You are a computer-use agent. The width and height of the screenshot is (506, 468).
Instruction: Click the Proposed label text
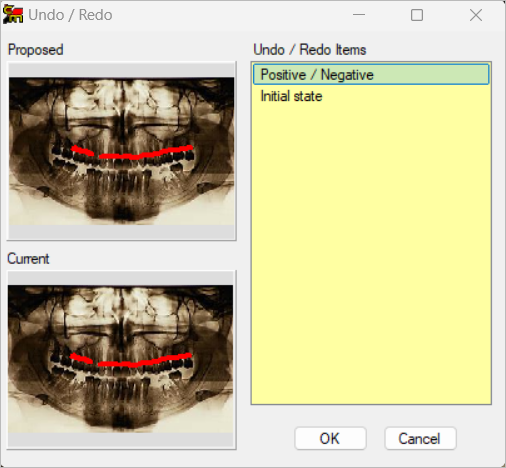(36, 50)
